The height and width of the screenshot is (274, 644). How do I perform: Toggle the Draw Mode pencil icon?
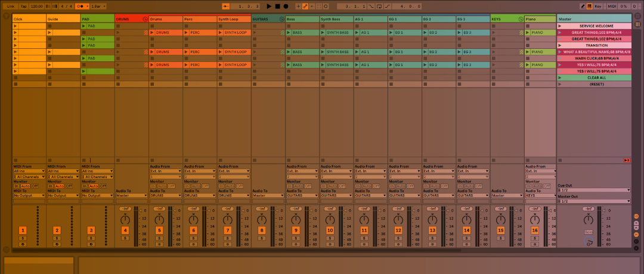pos(583,6)
